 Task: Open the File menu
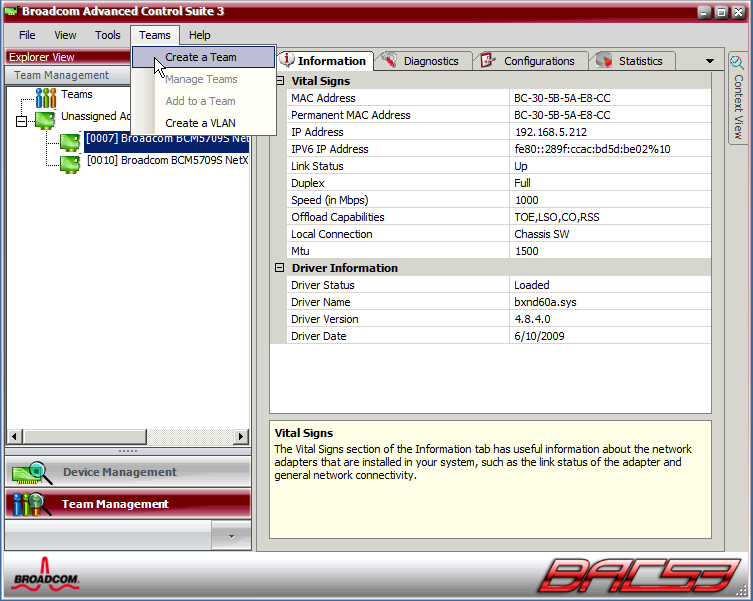click(27, 35)
